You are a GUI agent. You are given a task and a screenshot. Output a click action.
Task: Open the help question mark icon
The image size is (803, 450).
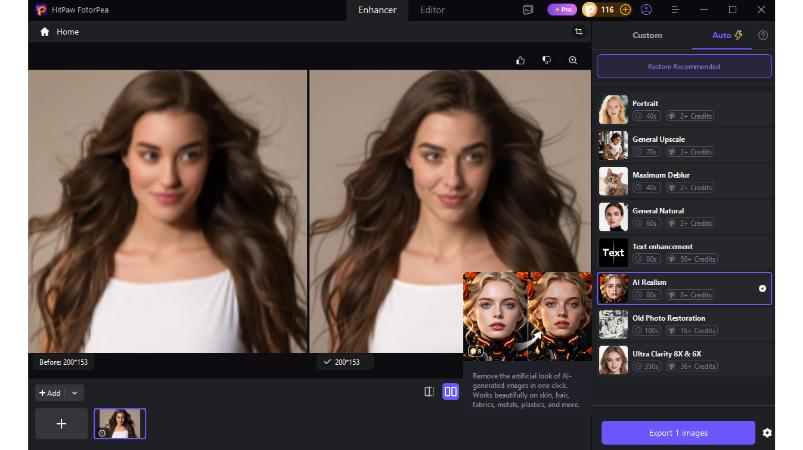(x=763, y=35)
